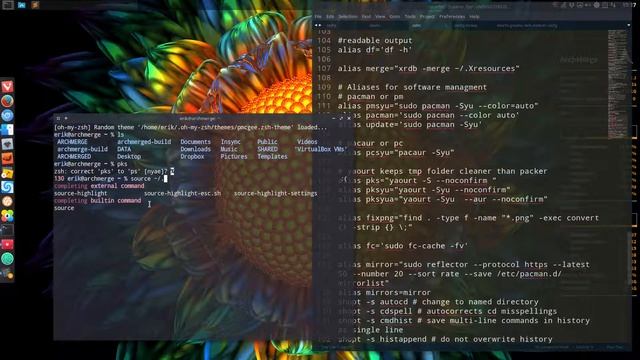640x360 pixels.
Task: Click 'source-highlight-settings' completion in terminal
Action: (276, 193)
